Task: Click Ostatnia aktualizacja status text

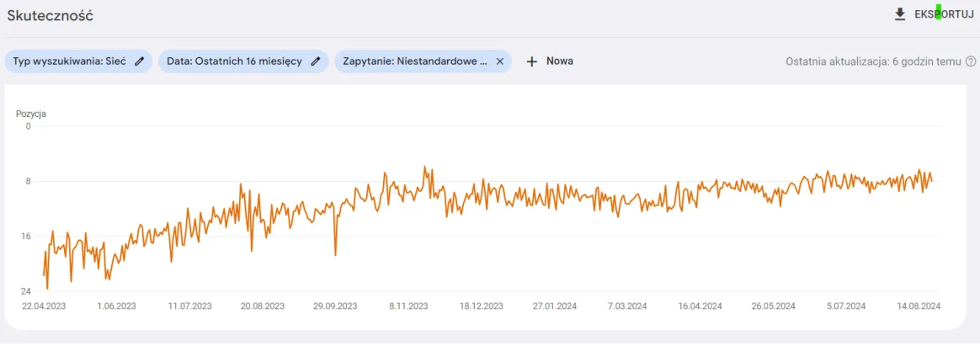Action: (x=873, y=61)
